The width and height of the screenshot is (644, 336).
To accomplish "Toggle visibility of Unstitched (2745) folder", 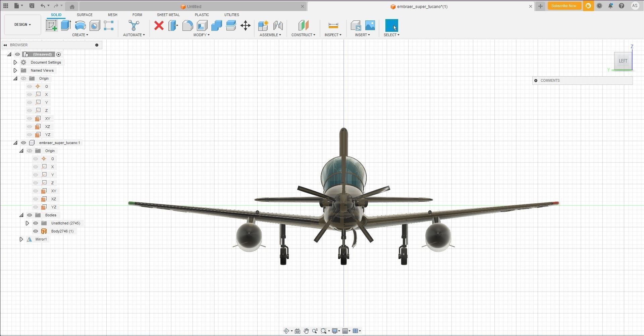I will [36, 223].
